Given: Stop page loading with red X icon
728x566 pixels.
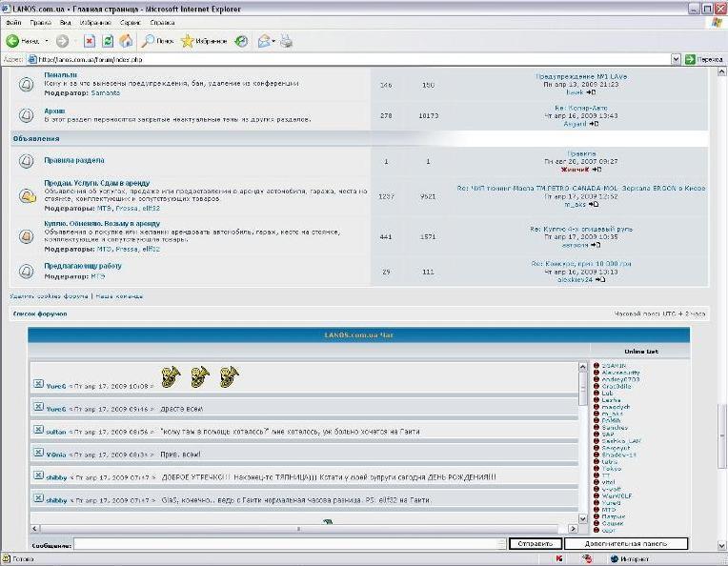Looking at the screenshot, I should tap(90, 41).
